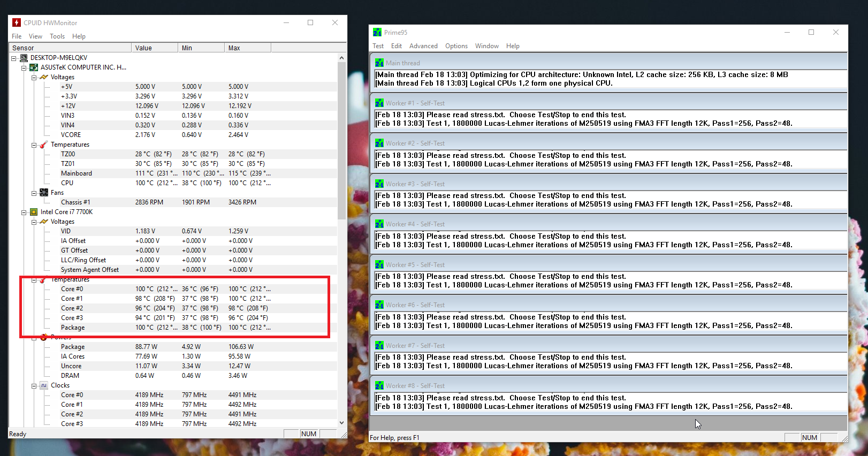Collapse the Fans group
868x456 pixels.
coord(34,193)
